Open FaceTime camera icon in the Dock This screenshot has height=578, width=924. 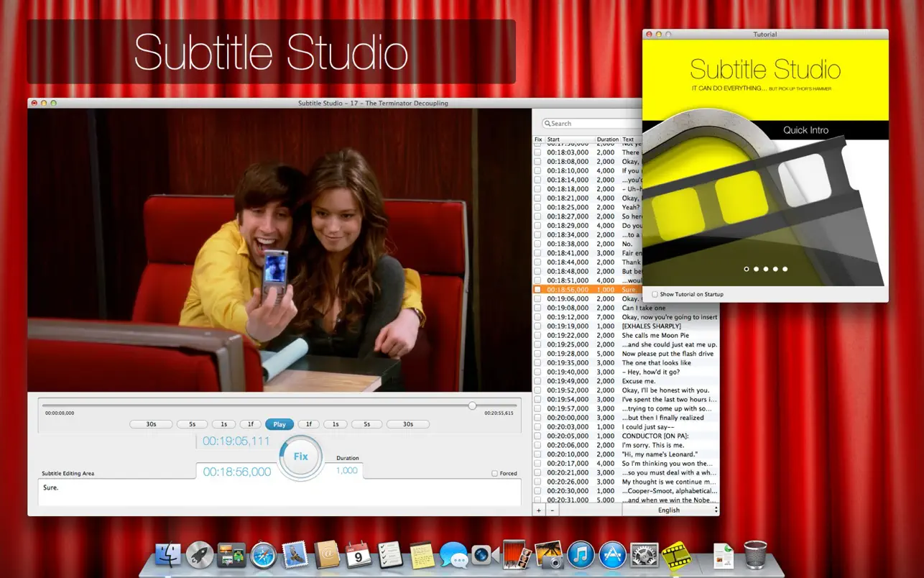click(x=485, y=555)
